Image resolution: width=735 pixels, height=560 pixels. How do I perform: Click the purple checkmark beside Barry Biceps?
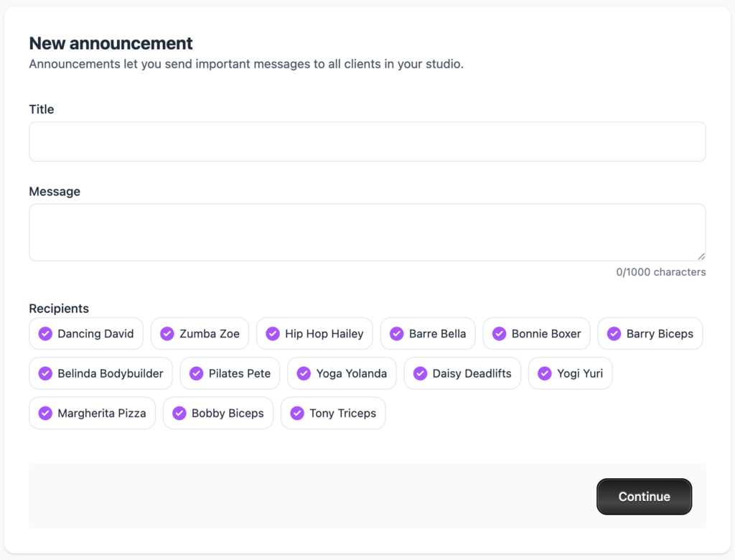[614, 334]
